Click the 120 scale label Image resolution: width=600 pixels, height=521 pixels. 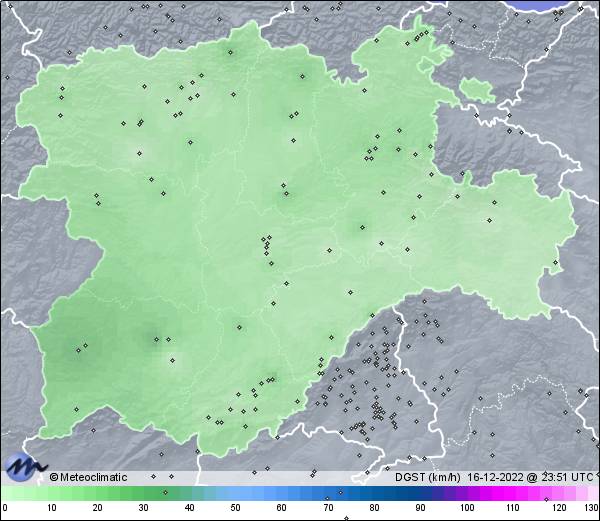pos(559,508)
